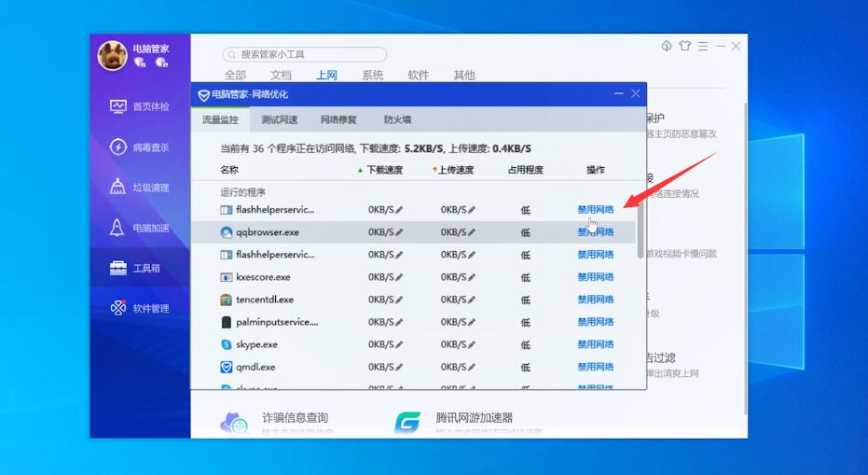This screenshot has width=868, height=475.
Task: Open 病毒查杀 virus scan section
Action: pos(140,147)
